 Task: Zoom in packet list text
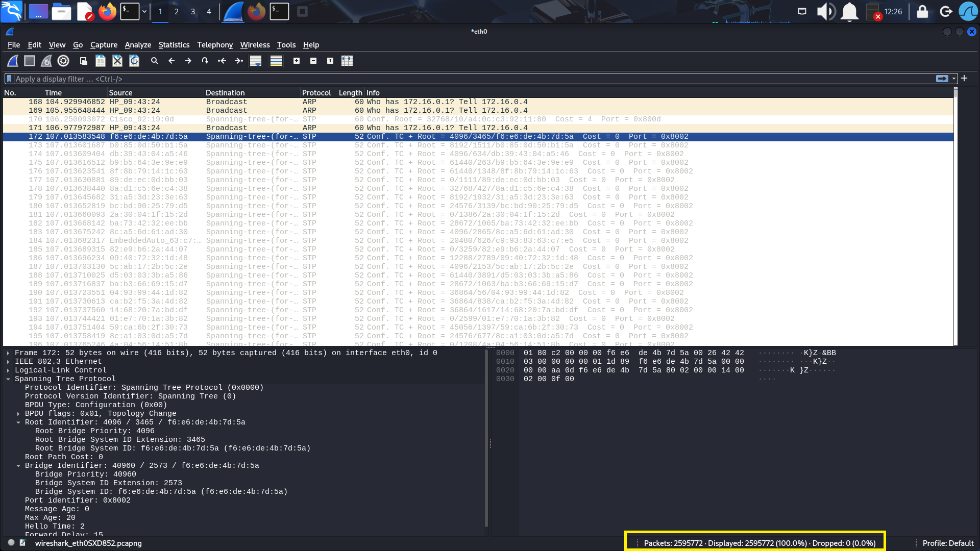pyautogui.click(x=297, y=61)
